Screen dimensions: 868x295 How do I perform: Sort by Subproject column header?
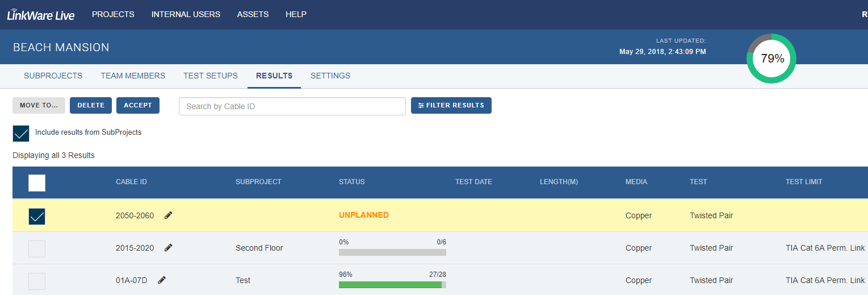click(258, 182)
